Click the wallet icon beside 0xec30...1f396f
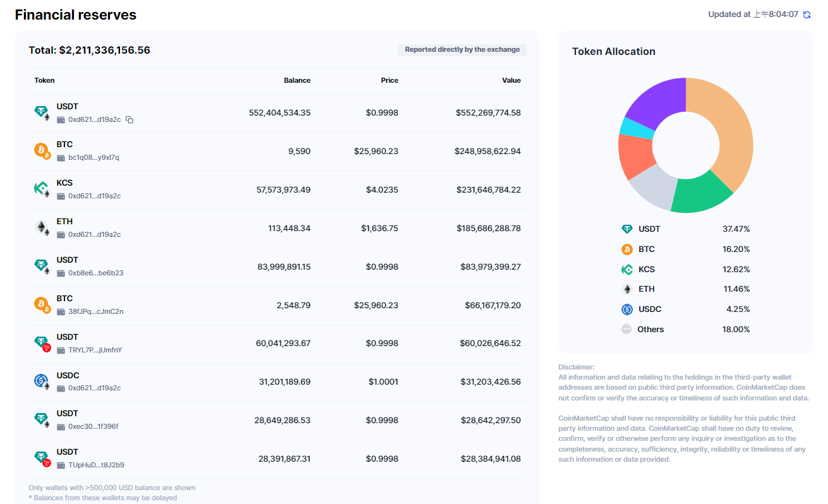Screen dimensions: 828x504 tap(61, 426)
